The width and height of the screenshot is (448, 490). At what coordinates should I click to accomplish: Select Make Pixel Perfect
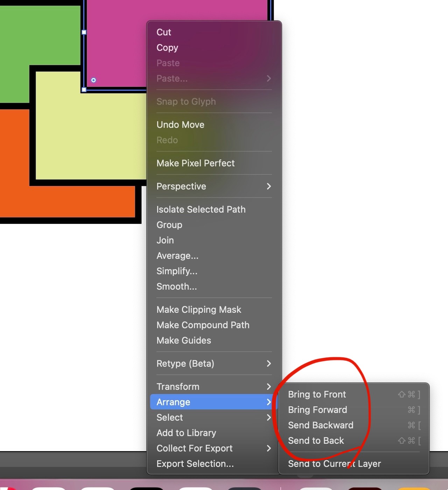click(x=214, y=163)
